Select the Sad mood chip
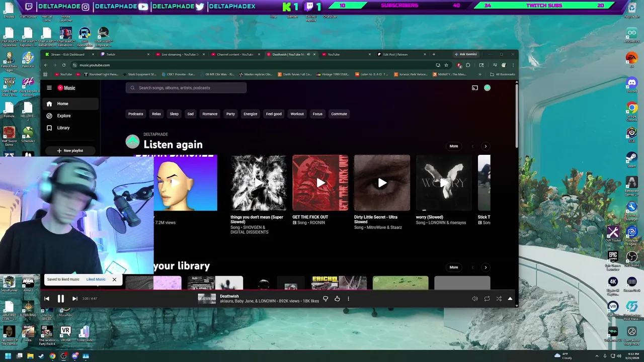The width and height of the screenshot is (644, 362). tap(190, 114)
